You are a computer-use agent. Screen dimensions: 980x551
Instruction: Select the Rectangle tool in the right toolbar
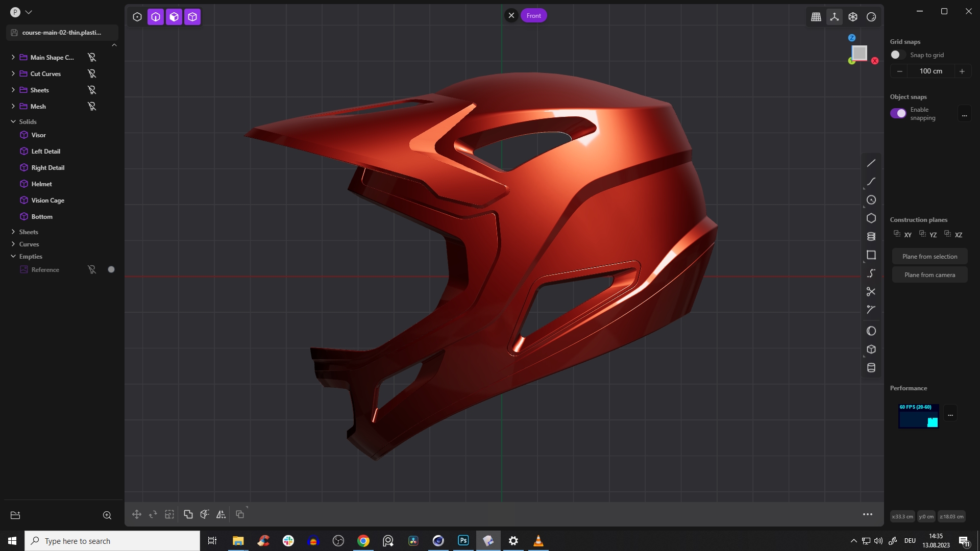click(871, 255)
